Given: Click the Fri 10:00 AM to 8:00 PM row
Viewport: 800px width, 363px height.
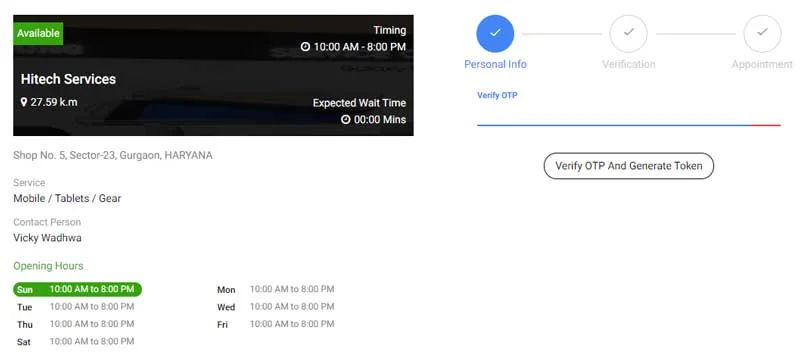Looking at the screenshot, I should pyautogui.click(x=276, y=324).
